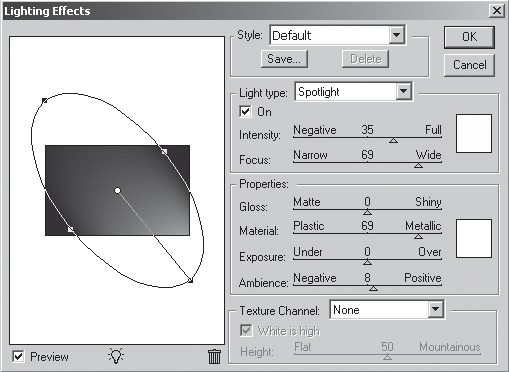Click the trash can delete-light icon
This screenshot has height=372, width=509.
pyautogui.click(x=214, y=356)
